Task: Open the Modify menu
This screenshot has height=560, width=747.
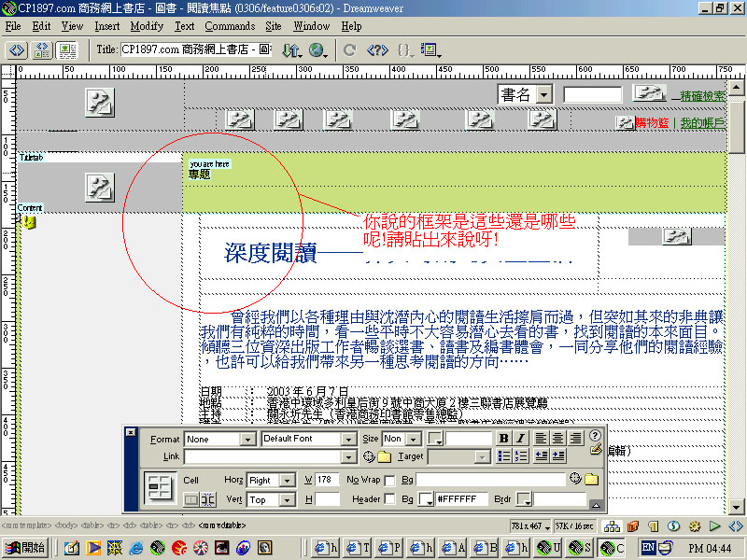Action: click(x=147, y=26)
